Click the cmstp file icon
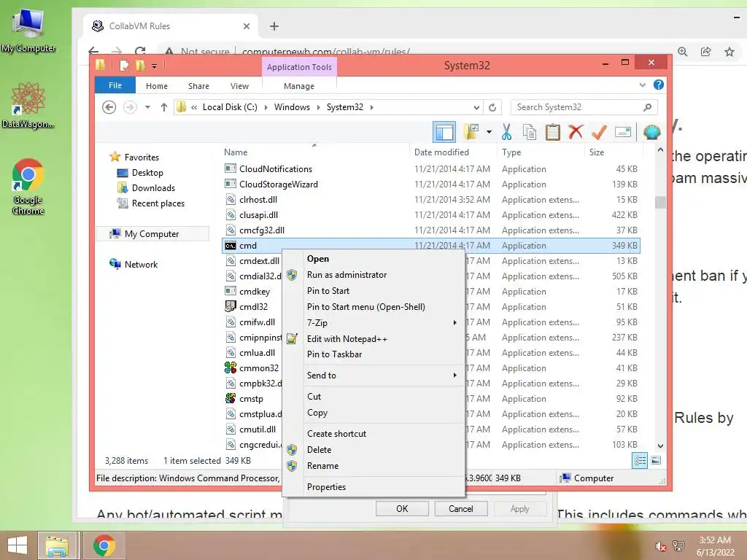 [x=231, y=399]
